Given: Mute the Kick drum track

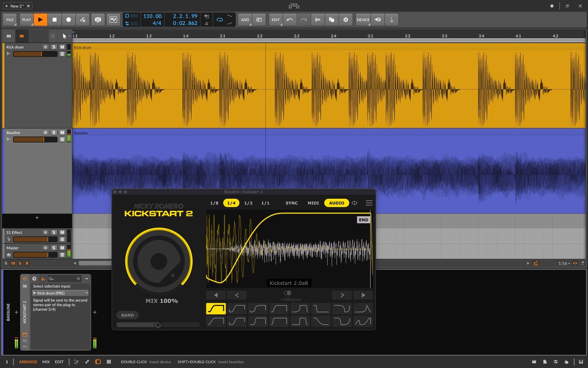Looking at the screenshot, I should click(x=62, y=47).
